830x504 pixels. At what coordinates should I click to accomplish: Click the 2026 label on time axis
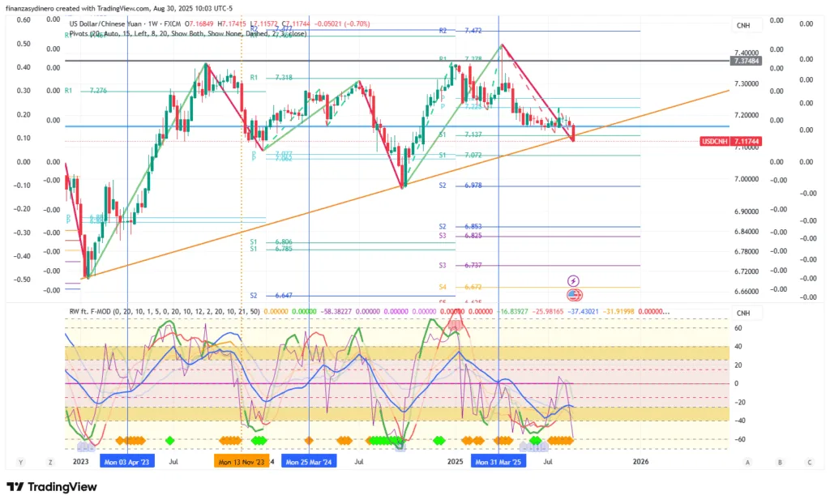(640, 462)
